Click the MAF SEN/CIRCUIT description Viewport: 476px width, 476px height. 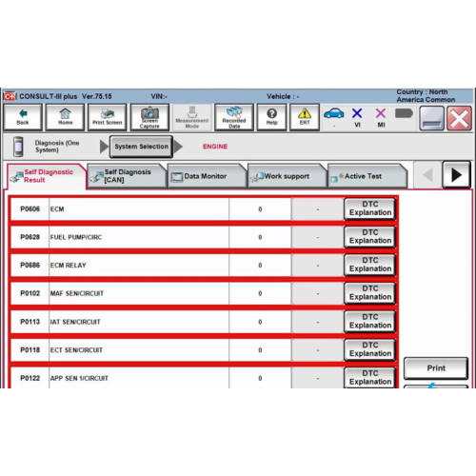click(x=77, y=293)
